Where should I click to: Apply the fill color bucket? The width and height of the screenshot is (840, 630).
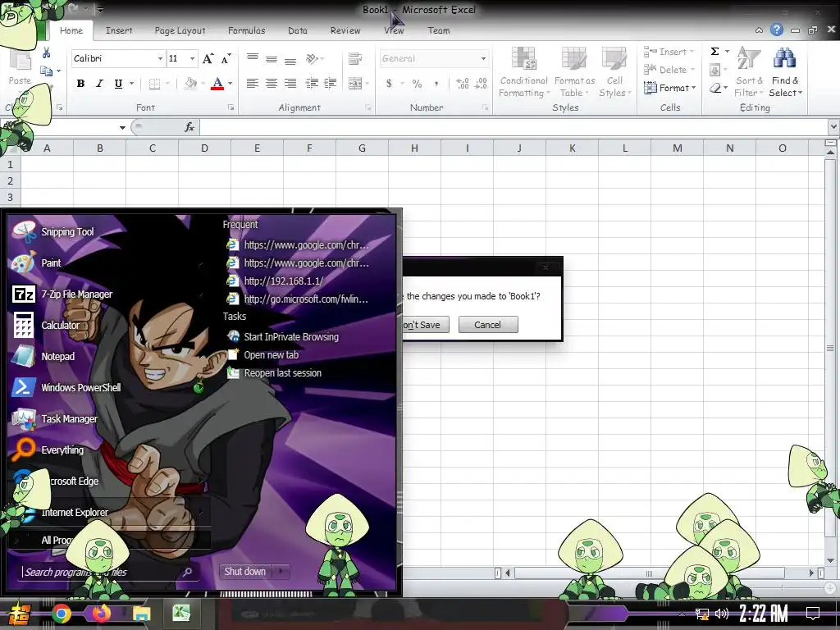pos(190,84)
